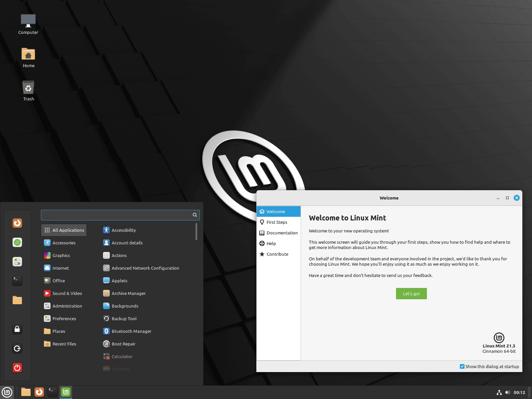The image size is (532, 399).
Task: Select Internet category in menu
Action: [64, 268]
